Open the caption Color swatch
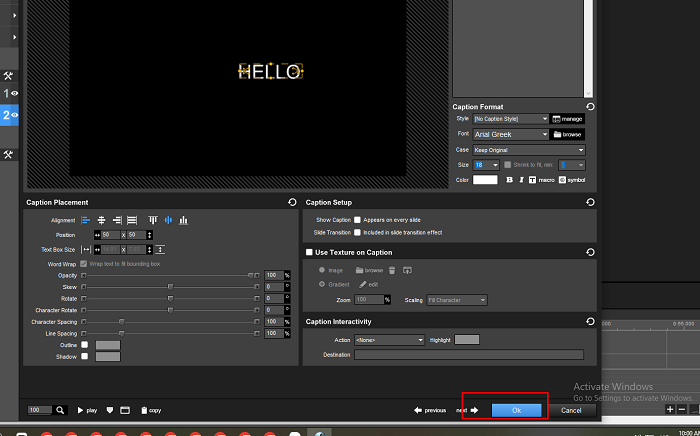Screen dimensions: 700x436 click(485, 180)
